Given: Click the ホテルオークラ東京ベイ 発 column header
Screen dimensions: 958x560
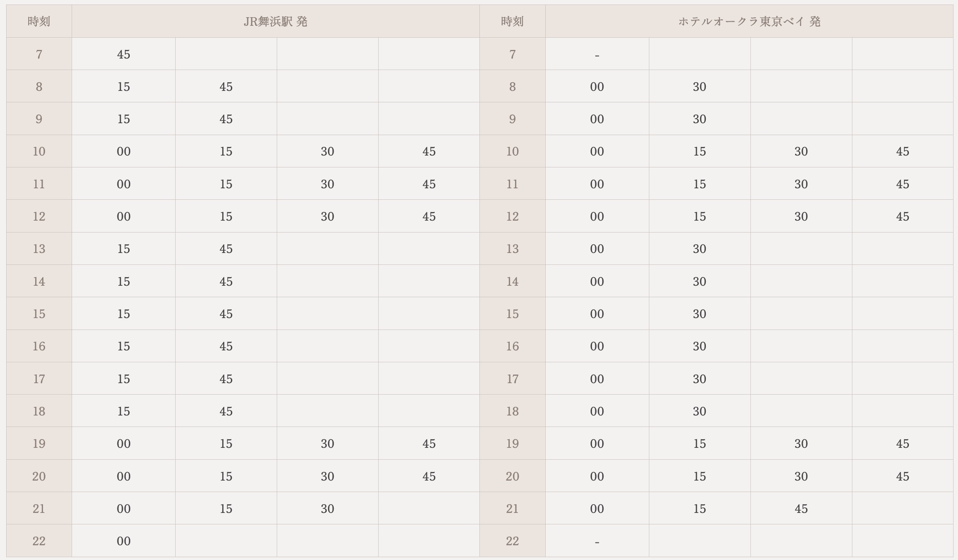Looking at the screenshot, I should pos(749,21).
